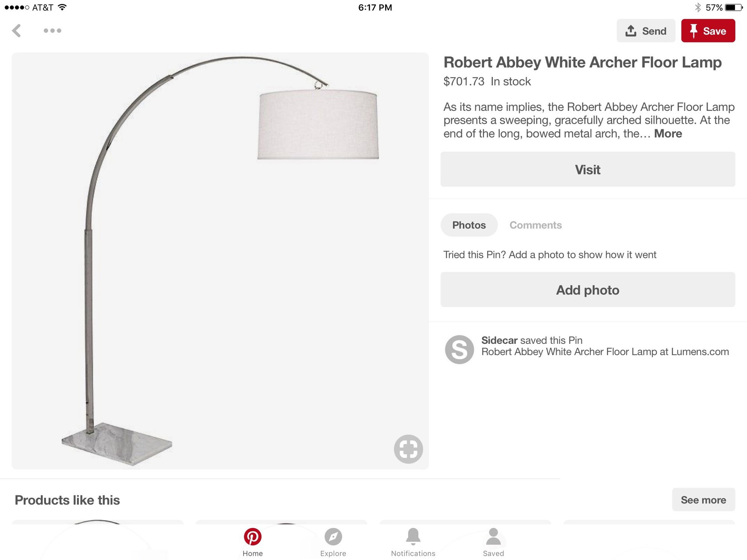This screenshot has height=560, width=747.
Task: Click the Visit button
Action: point(588,169)
